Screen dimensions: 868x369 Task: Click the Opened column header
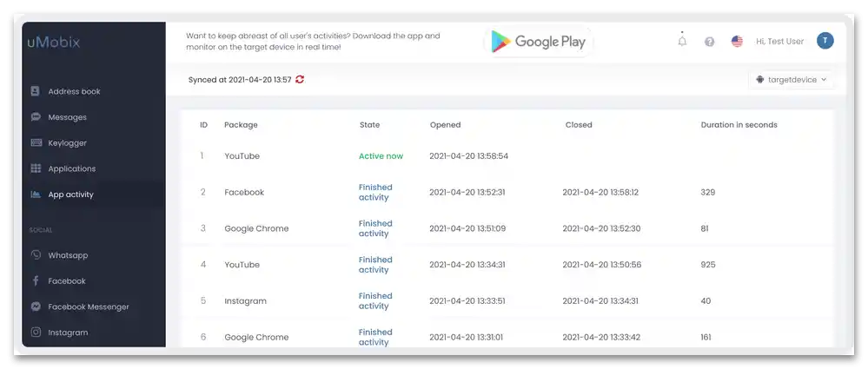click(x=445, y=125)
